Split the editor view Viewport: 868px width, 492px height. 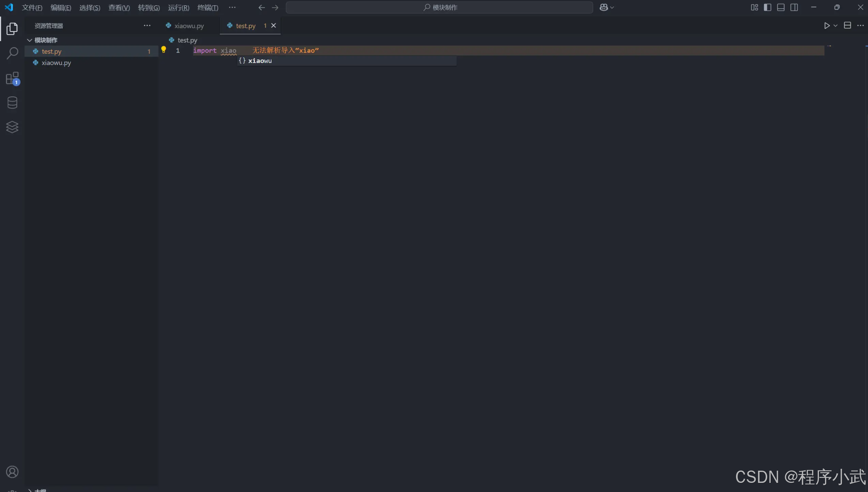847,25
